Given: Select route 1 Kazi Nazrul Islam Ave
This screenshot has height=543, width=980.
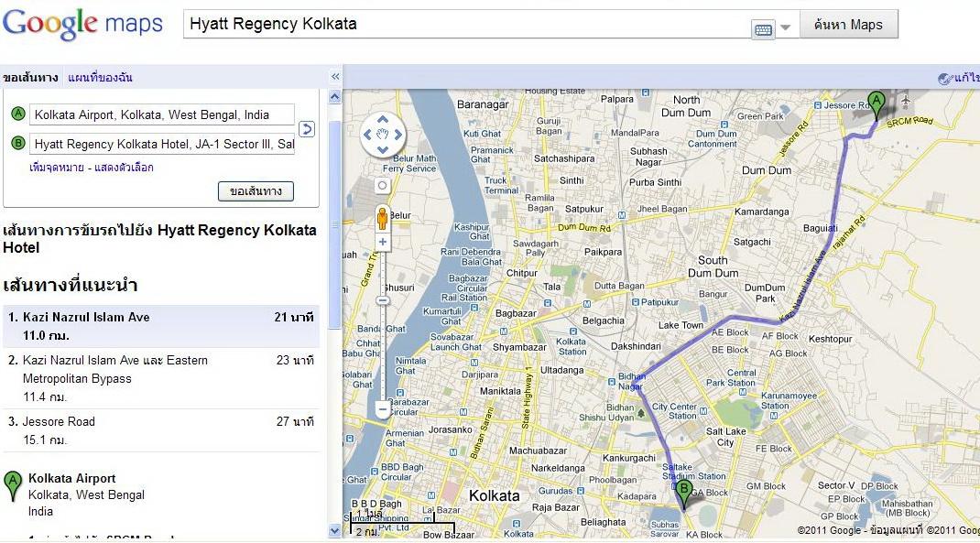Looking at the screenshot, I should [161, 326].
